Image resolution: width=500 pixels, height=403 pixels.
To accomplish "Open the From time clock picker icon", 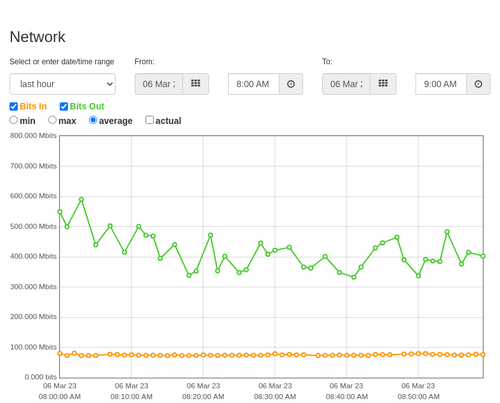I will 291,84.
